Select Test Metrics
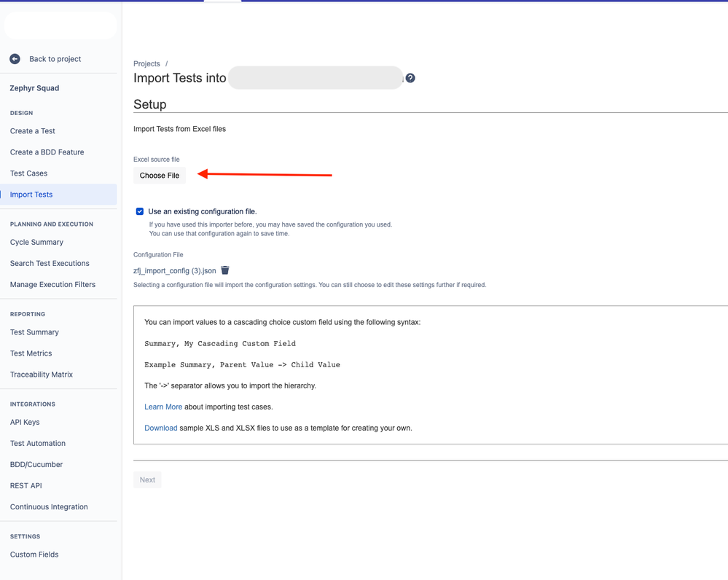The width and height of the screenshot is (728, 580). 31,353
